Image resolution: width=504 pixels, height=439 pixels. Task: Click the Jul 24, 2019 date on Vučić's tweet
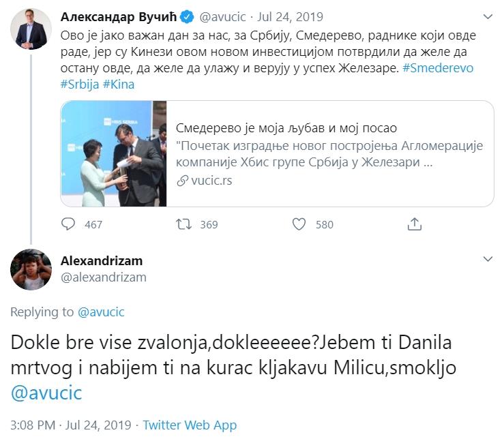tap(290, 17)
